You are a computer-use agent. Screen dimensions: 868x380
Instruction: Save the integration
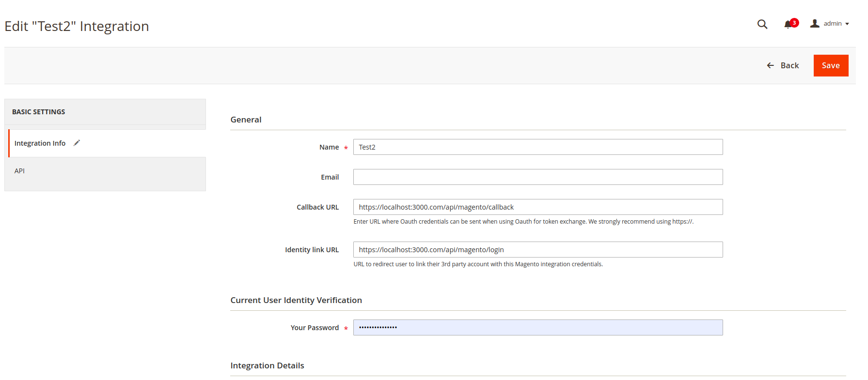click(831, 65)
